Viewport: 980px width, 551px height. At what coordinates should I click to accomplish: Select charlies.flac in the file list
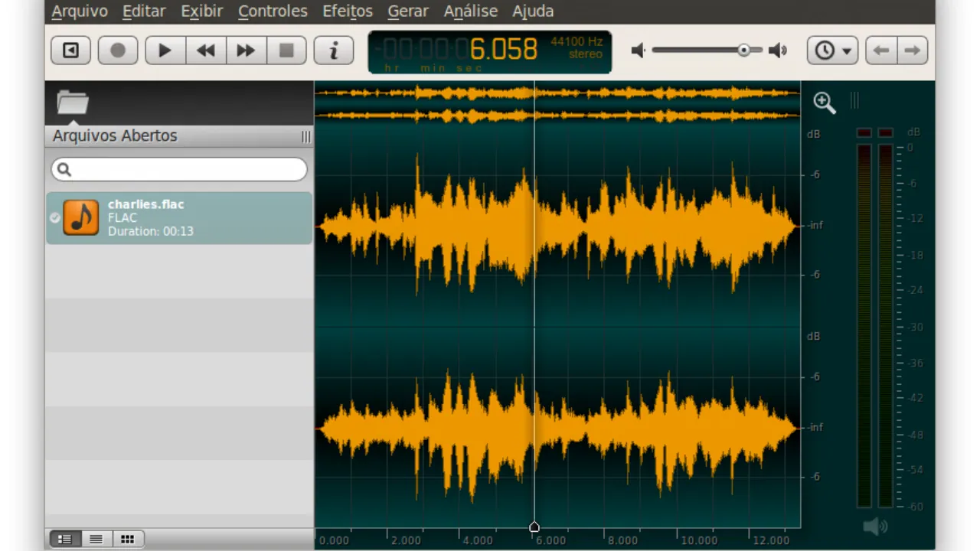pyautogui.click(x=179, y=218)
